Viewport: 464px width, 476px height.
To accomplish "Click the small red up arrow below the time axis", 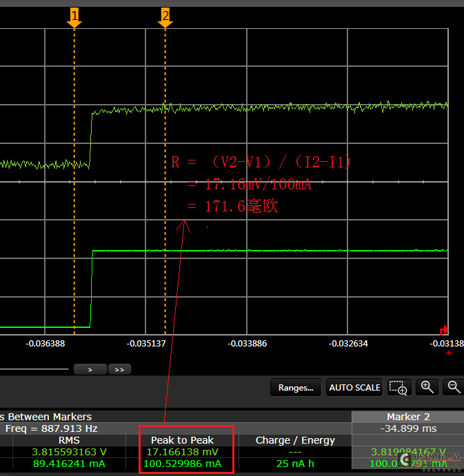I will click(x=449, y=353).
